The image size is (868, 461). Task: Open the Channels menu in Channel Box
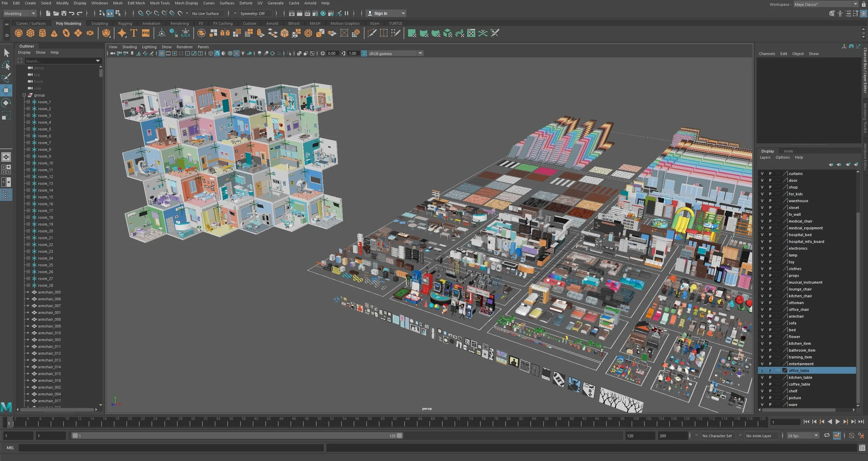click(x=767, y=54)
